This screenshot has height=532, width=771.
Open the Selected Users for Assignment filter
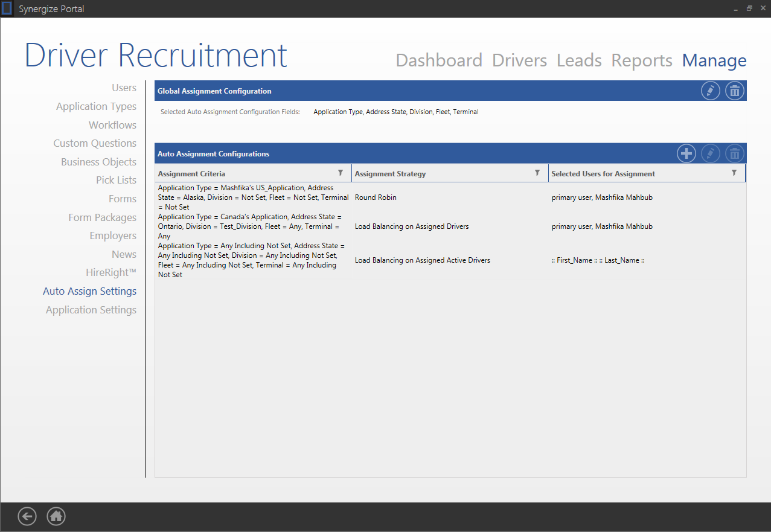pyautogui.click(x=734, y=173)
